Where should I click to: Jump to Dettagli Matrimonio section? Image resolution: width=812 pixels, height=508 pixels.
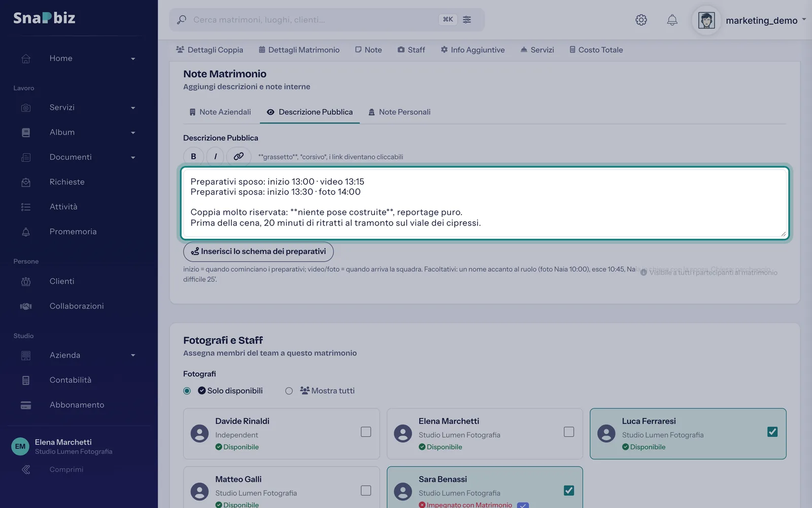click(x=299, y=50)
